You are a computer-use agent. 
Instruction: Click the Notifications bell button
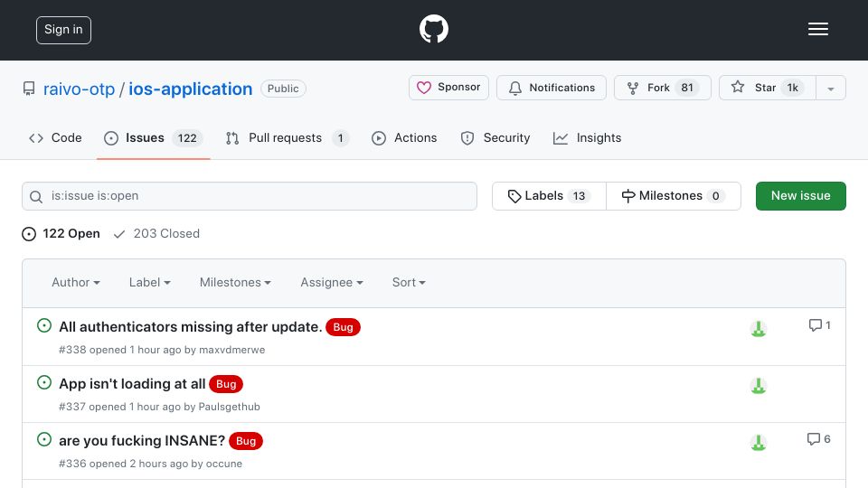pyautogui.click(x=552, y=88)
